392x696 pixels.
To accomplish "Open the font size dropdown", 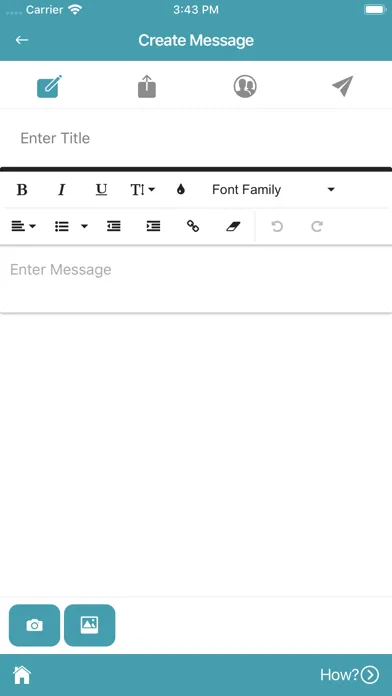I will tap(143, 190).
